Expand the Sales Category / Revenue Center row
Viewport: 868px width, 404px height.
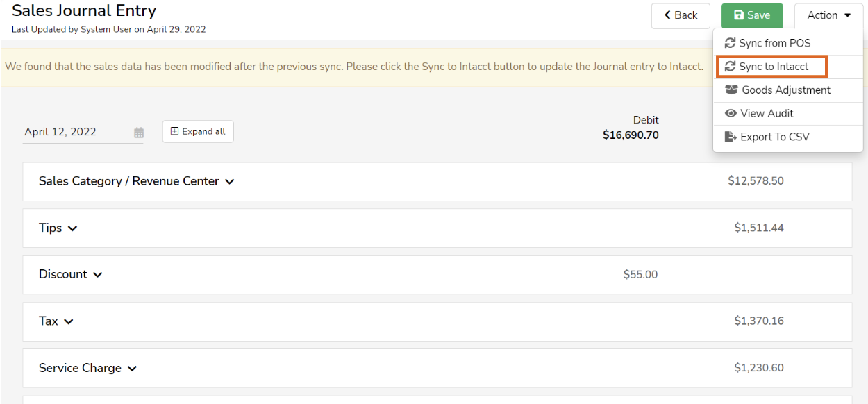(229, 181)
